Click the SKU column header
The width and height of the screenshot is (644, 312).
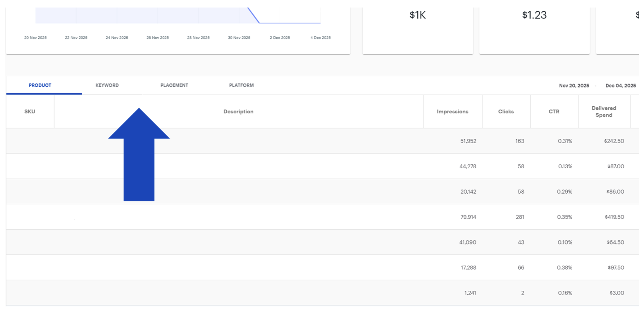[x=30, y=112]
